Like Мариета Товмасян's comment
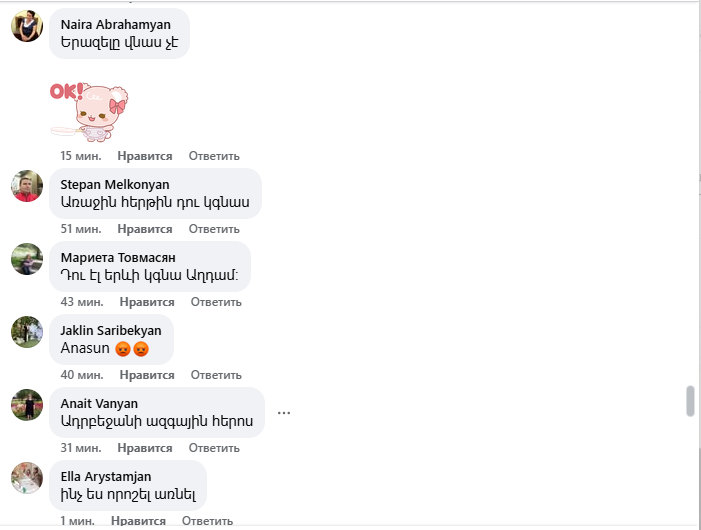This screenshot has width=701, height=530. (x=147, y=302)
